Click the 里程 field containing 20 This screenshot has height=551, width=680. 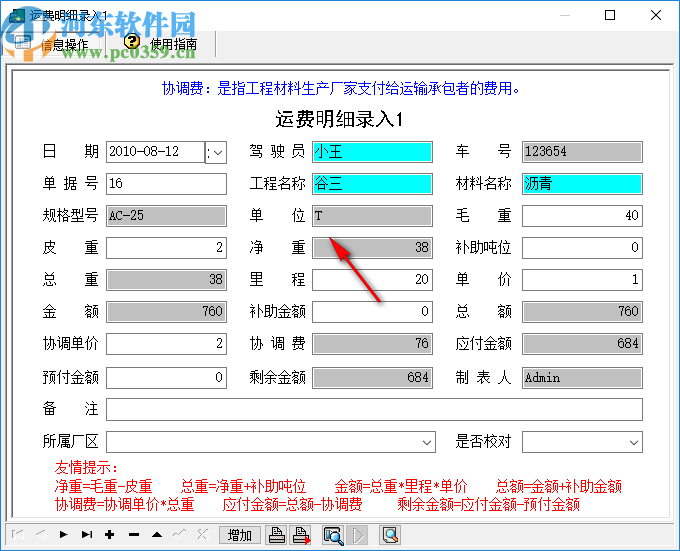coord(372,280)
